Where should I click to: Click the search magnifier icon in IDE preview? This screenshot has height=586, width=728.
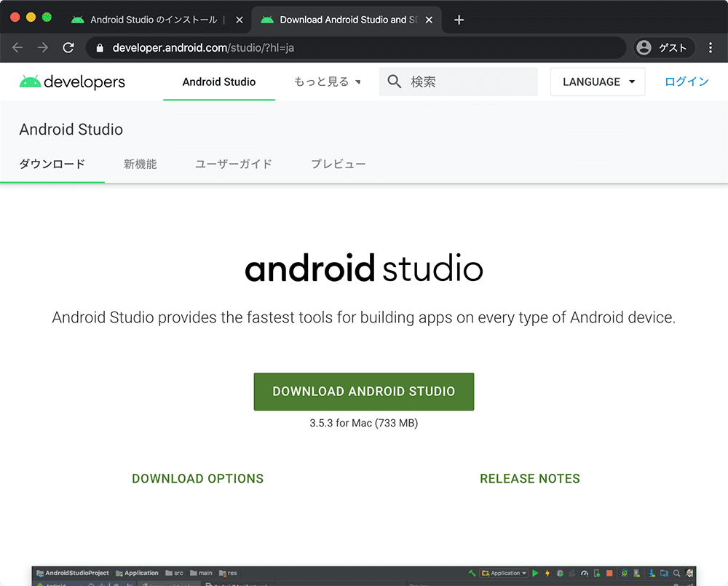(x=677, y=573)
